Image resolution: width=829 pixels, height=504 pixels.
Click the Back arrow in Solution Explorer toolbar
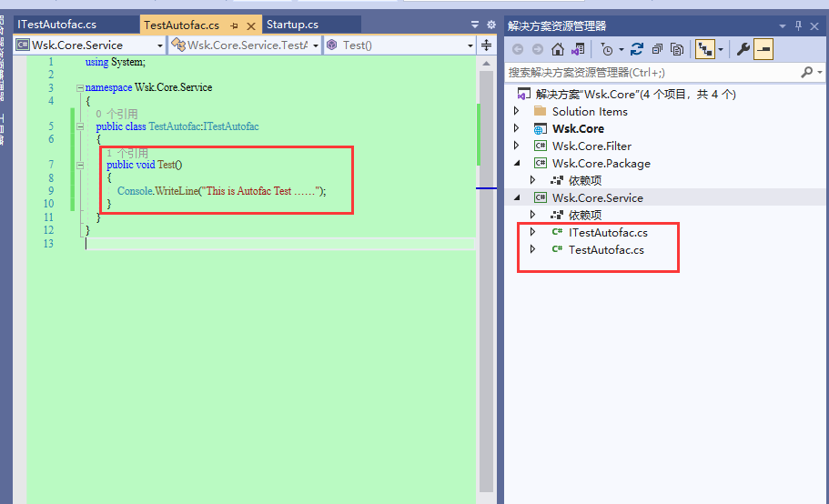(x=518, y=49)
